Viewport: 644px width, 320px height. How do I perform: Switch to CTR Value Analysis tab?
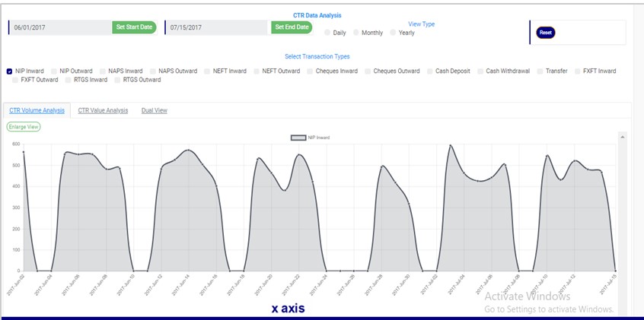coord(103,110)
